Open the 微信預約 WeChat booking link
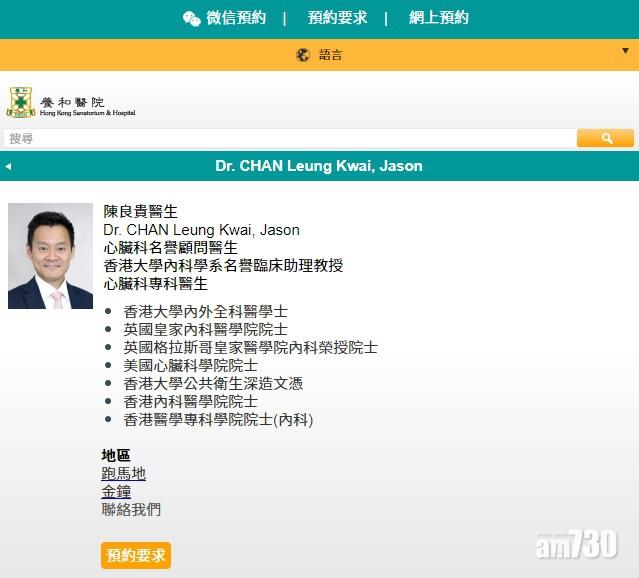The width and height of the screenshot is (639, 578). point(236,18)
